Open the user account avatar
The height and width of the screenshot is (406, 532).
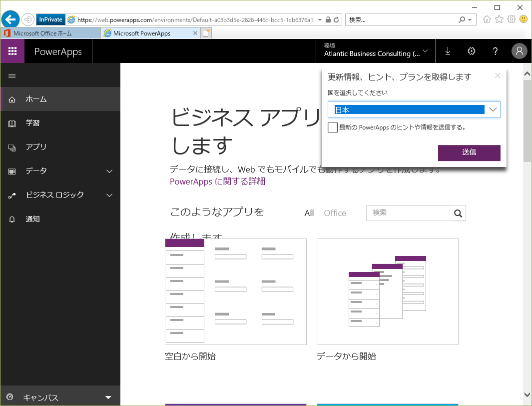[x=519, y=51]
